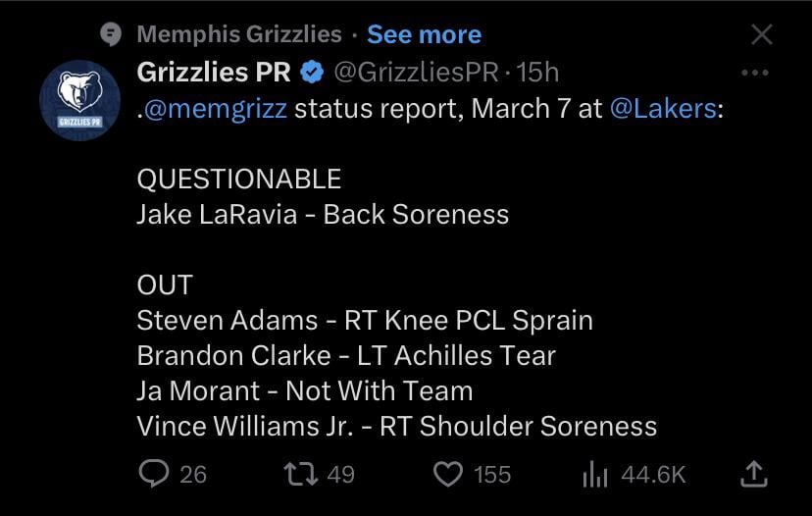Click the Ja Morant Not With Team line
The height and width of the screenshot is (516, 812).
(x=305, y=390)
